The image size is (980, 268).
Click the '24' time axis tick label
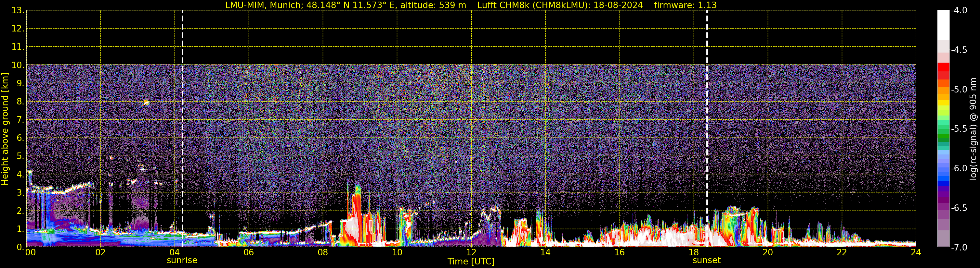pyautogui.click(x=916, y=252)
